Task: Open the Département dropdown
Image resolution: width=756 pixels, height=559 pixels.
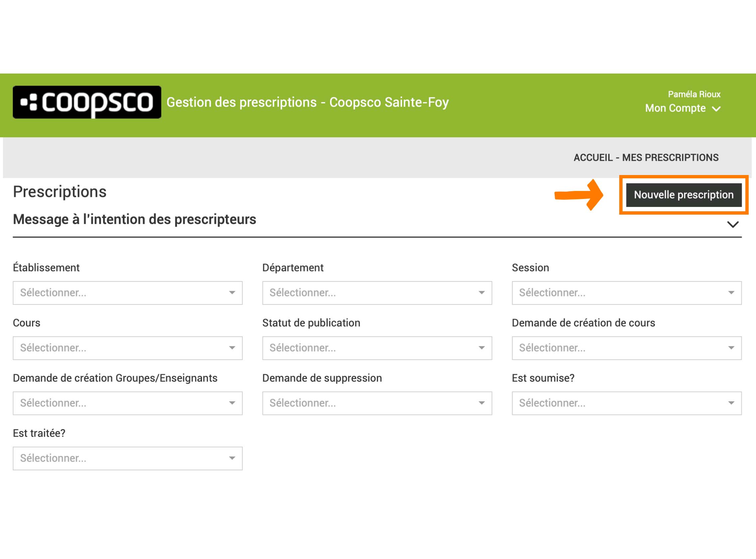Action: (x=377, y=293)
